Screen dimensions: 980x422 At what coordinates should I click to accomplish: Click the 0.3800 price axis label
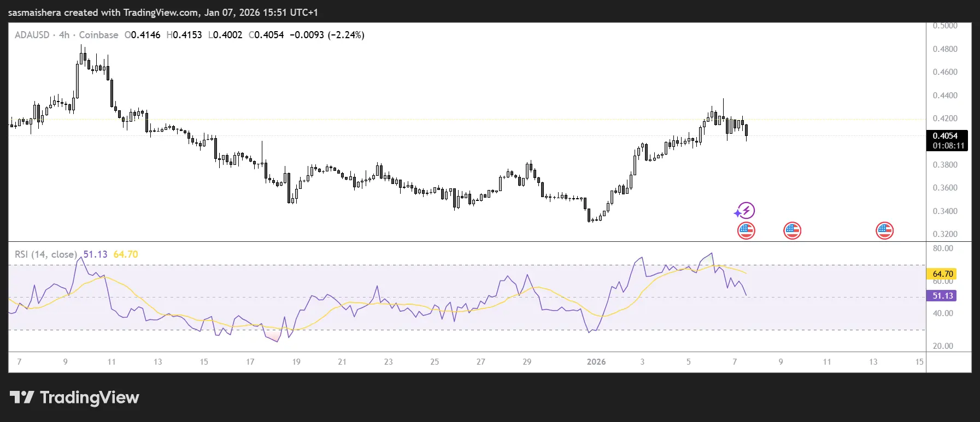[x=945, y=165]
